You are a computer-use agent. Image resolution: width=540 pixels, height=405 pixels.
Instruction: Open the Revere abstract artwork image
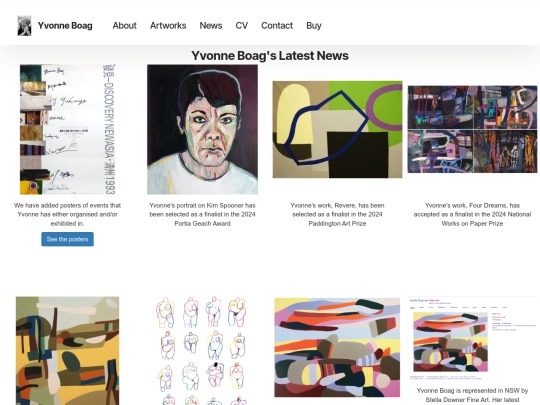pos(338,129)
